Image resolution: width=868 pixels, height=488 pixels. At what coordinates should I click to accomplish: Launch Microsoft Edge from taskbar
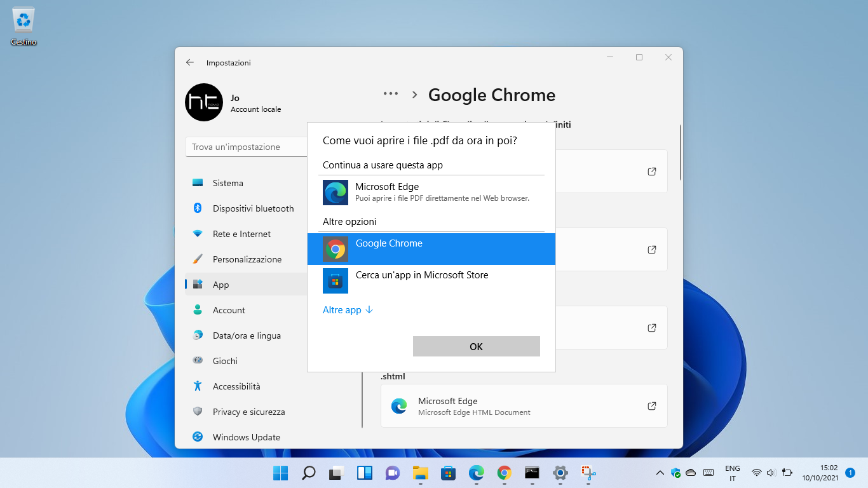tap(476, 473)
